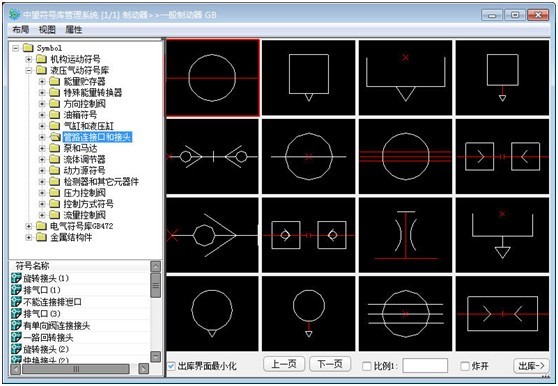Open the 属性 menu

pyautogui.click(x=74, y=30)
